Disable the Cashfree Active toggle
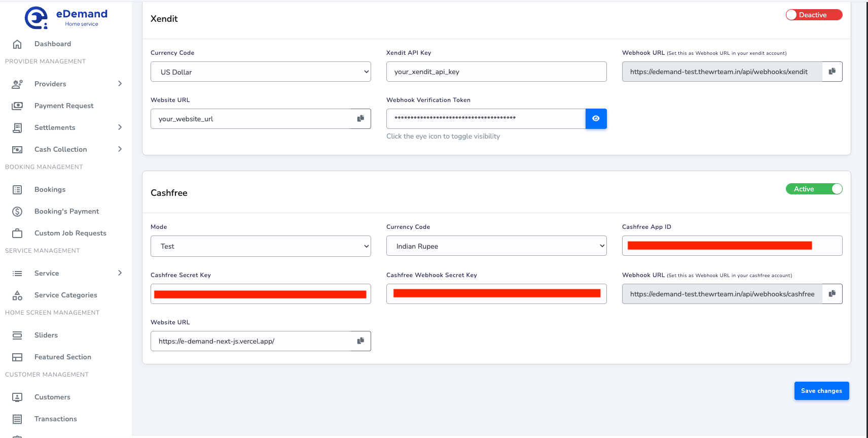The height and width of the screenshot is (438, 868). (x=814, y=189)
